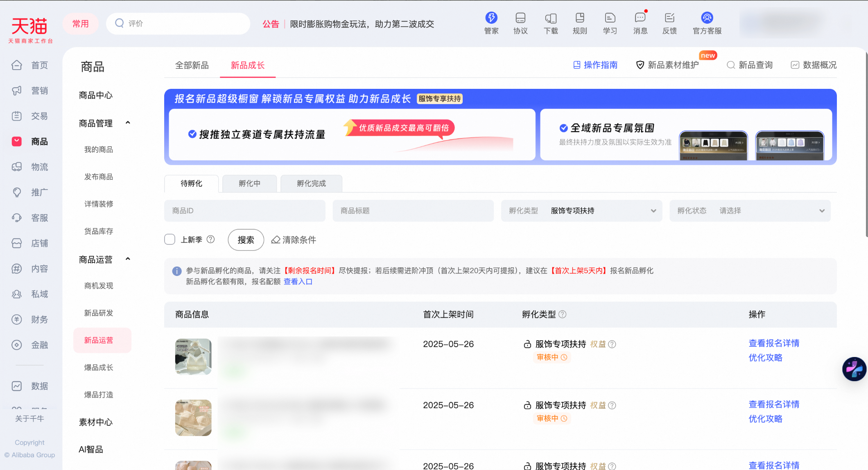Image resolution: width=868 pixels, height=470 pixels.
Task: Open 金融 sidebar item
Action: pyautogui.click(x=30, y=345)
